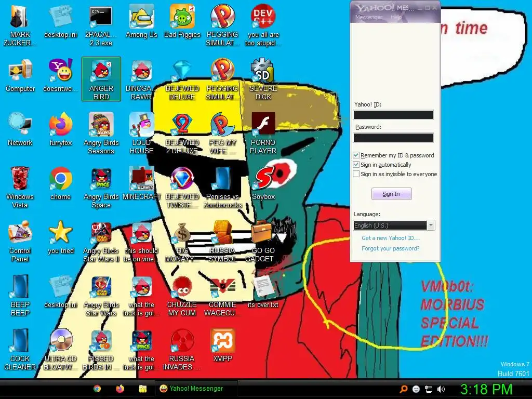Click the Sign In button
The width and height of the screenshot is (532, 399).
pos(392,194)
